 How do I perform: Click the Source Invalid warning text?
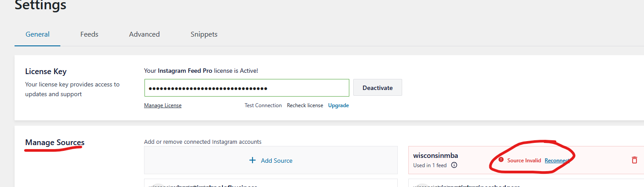point(524,161)
